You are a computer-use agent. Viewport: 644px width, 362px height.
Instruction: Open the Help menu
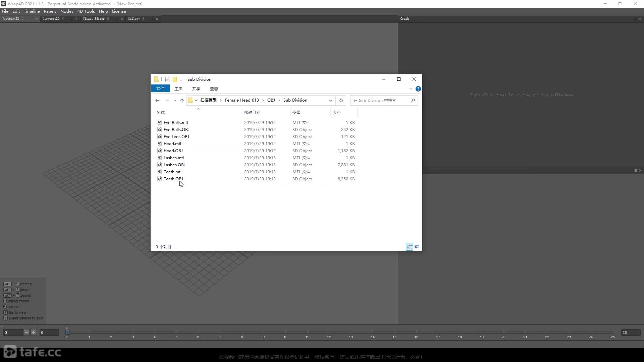point(103,11)
